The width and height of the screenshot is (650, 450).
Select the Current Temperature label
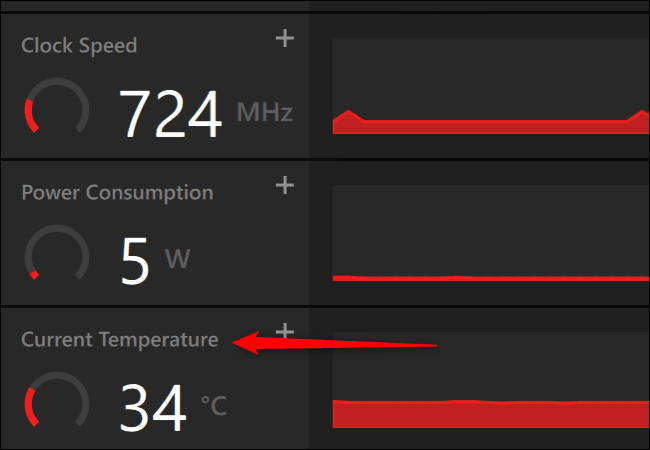point(119,340)
